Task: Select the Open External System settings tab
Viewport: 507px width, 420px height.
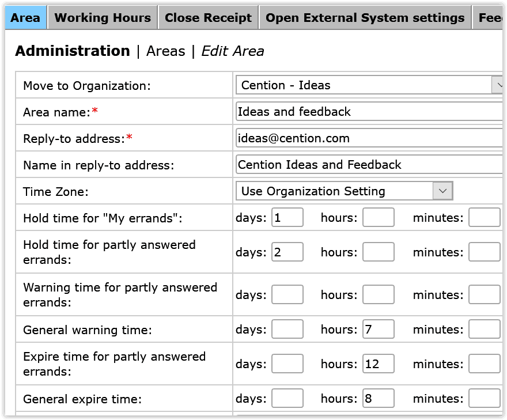Action: point(365,18)
